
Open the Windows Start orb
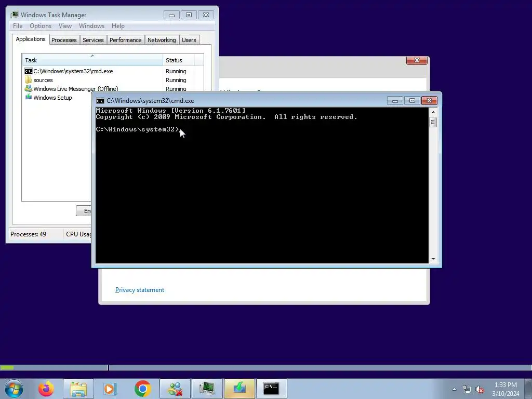click(x=14, y=389)
